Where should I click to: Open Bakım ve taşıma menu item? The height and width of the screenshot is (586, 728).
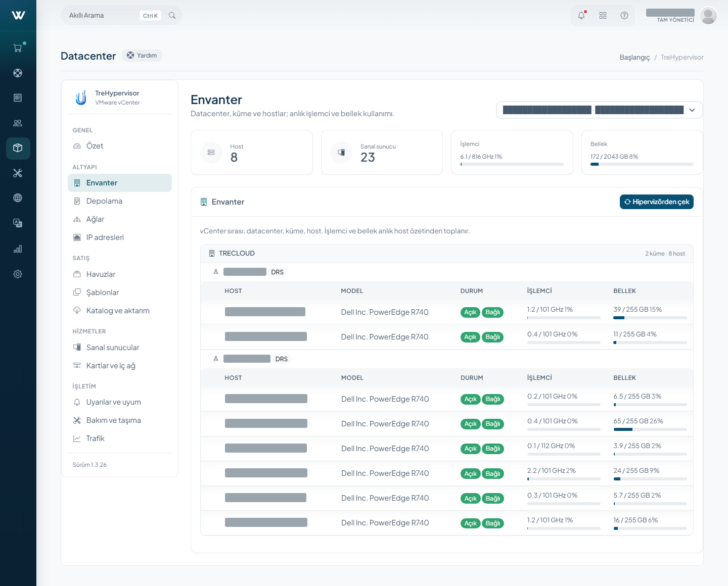[x=120, y=420]
